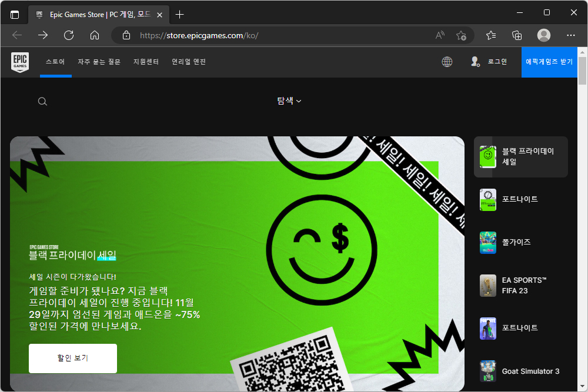The width and height of the screenshot is (588, 392).
Task: Select the 포트나이트 item with character thumbnail
Action: coord(521,329)
